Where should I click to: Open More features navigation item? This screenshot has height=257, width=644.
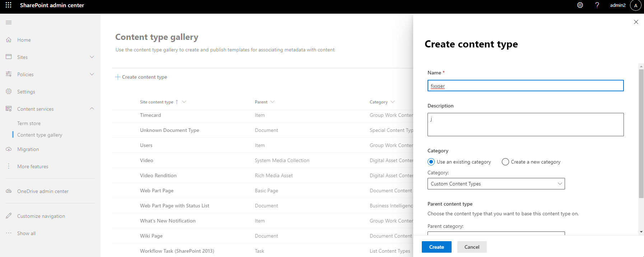33,166
